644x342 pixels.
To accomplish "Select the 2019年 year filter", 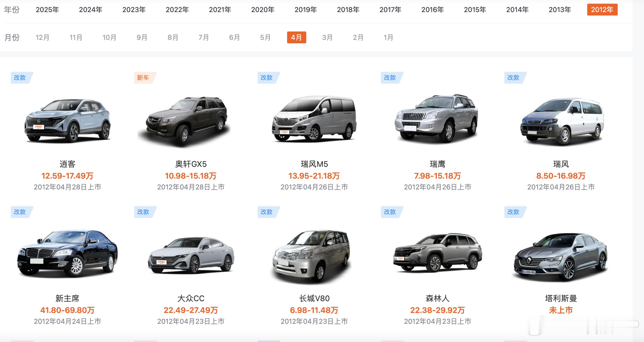I will pyautogui.click(x=306, y=10).
